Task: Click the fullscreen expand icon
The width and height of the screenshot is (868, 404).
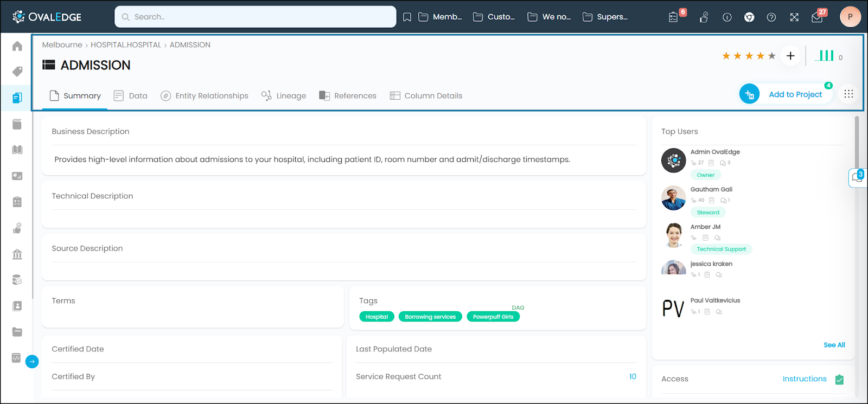Action: click(x=794, y=17)
